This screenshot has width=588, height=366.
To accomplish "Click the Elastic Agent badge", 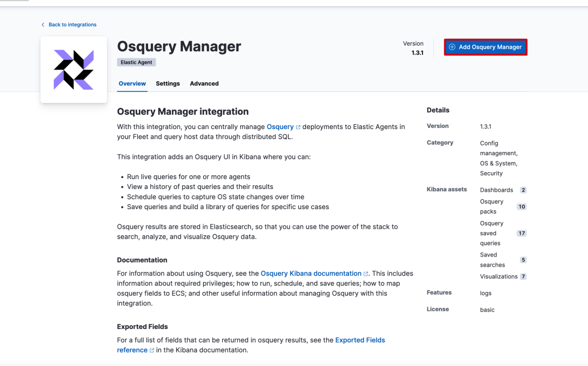I will (x=136, y=62).
